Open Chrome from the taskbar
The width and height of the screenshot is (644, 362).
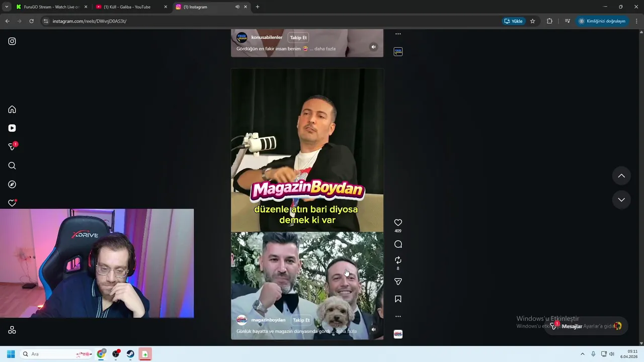point(101,354)
